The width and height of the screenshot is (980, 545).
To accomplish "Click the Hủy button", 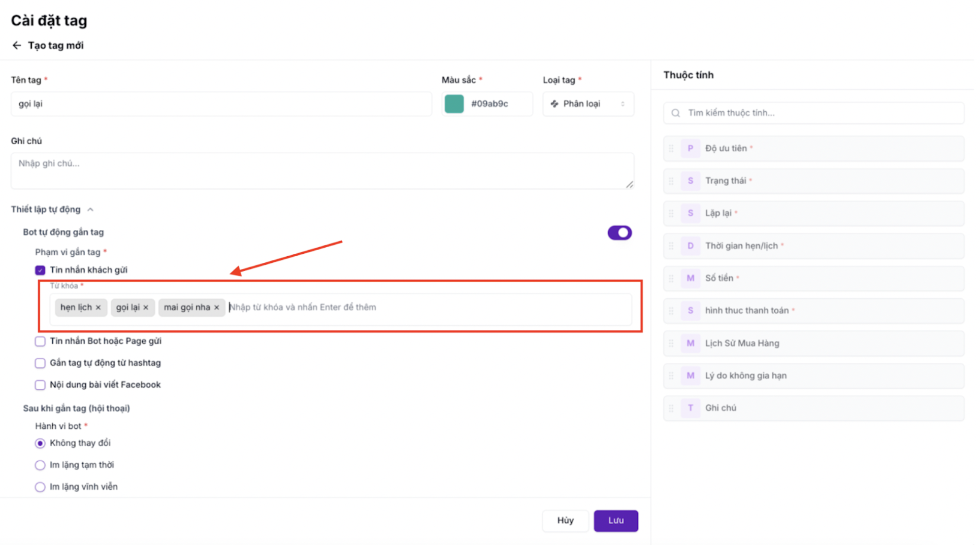I will click(566, 521).
